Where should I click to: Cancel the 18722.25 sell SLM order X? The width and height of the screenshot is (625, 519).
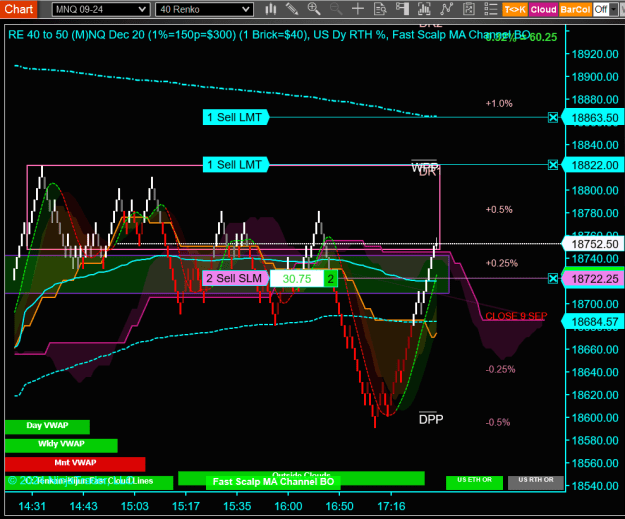(x=553, y=278)
